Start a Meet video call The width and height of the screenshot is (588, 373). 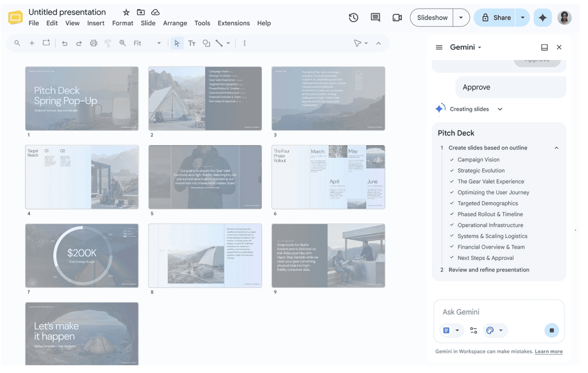tap(397, 18)
